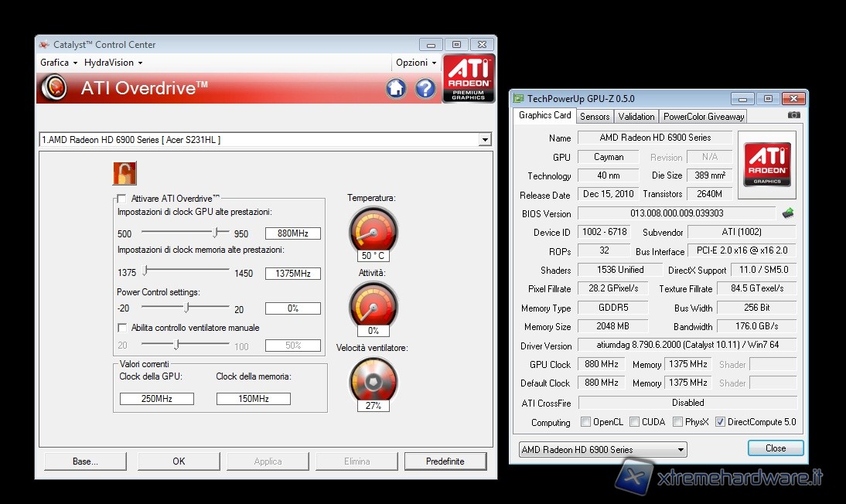Click the ATI Overdrive gauge icon in header
The width and height of the screenshot is (846, 504).
53,88
